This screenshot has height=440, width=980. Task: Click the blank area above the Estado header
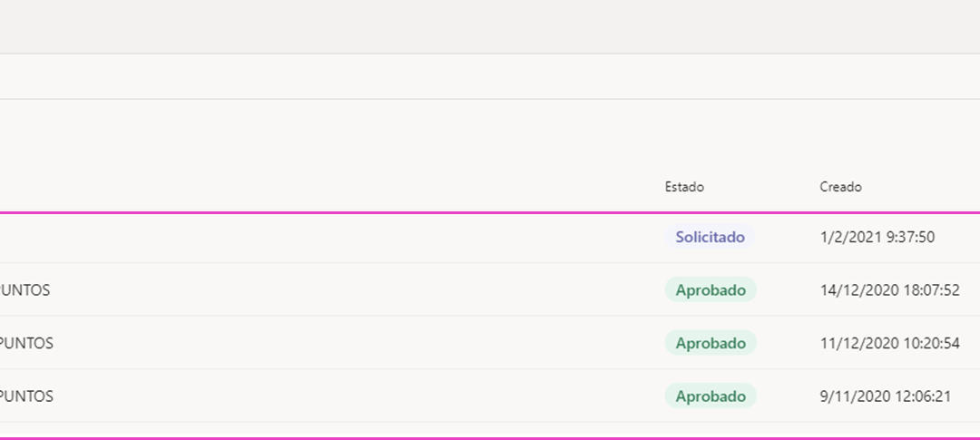point(684,138)
